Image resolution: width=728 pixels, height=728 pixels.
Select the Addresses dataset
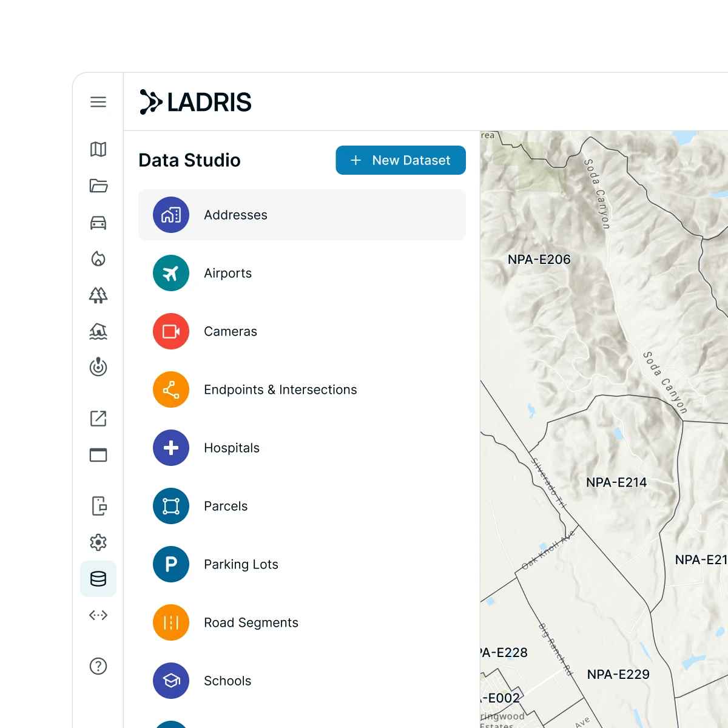(x=235, y=215)
